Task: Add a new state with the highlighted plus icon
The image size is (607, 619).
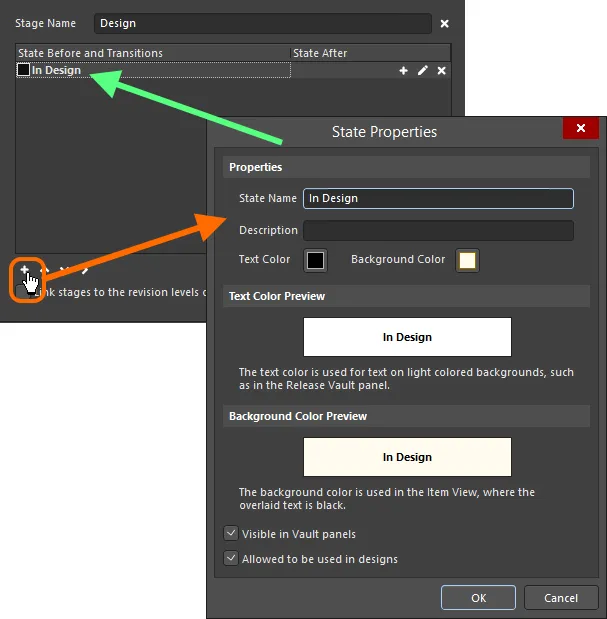Action: pyautogui.click(x=24, y=270)
